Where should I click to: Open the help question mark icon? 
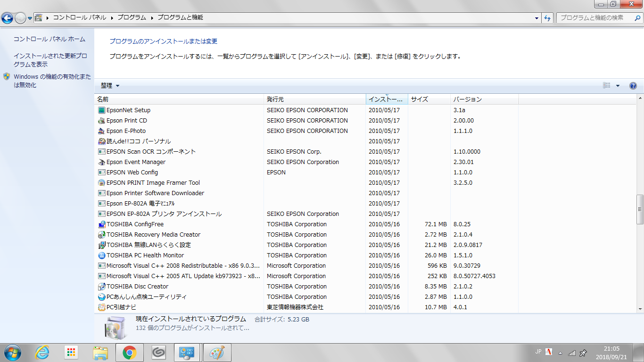633,86
